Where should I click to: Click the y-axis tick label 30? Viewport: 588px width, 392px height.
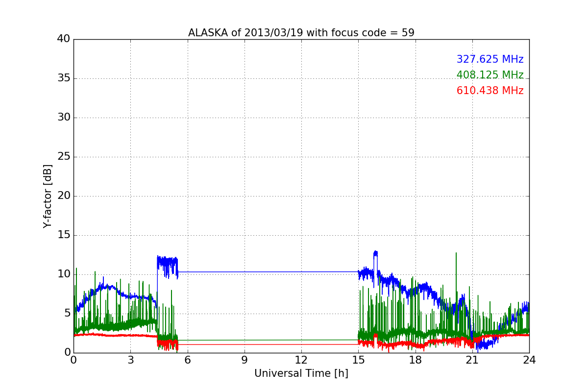[63, 118]
